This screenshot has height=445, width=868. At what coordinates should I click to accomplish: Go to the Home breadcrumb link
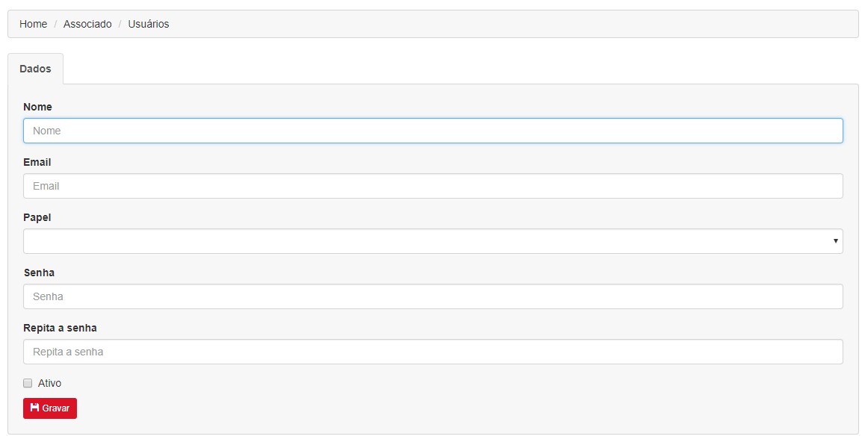tap(33, 24)
